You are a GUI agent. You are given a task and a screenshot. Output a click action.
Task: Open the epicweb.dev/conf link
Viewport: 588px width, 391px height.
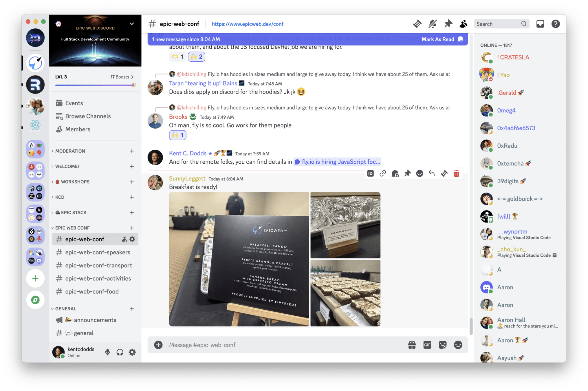coord(247,24)
